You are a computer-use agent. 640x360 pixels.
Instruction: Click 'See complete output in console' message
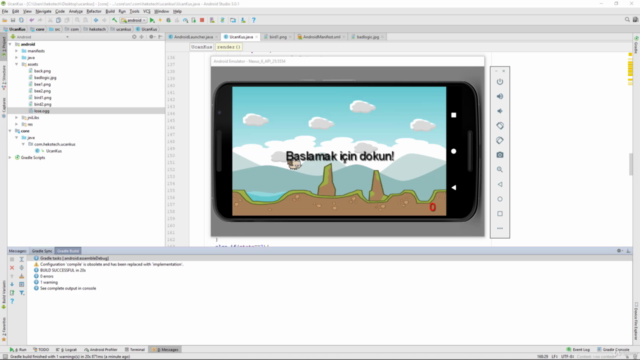click(68, 288)
